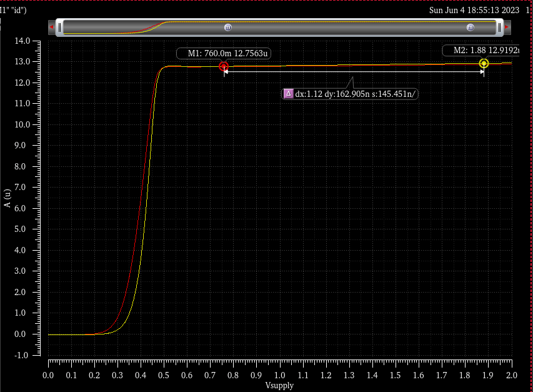The width and height of the screenshot is (533, 392).
Task: Click the A (u) y-axis title
Action: click(x=7, y=198)
